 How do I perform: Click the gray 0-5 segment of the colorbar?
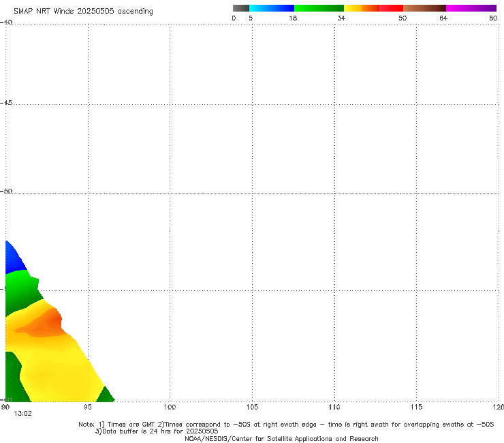(x=240, y=8)
